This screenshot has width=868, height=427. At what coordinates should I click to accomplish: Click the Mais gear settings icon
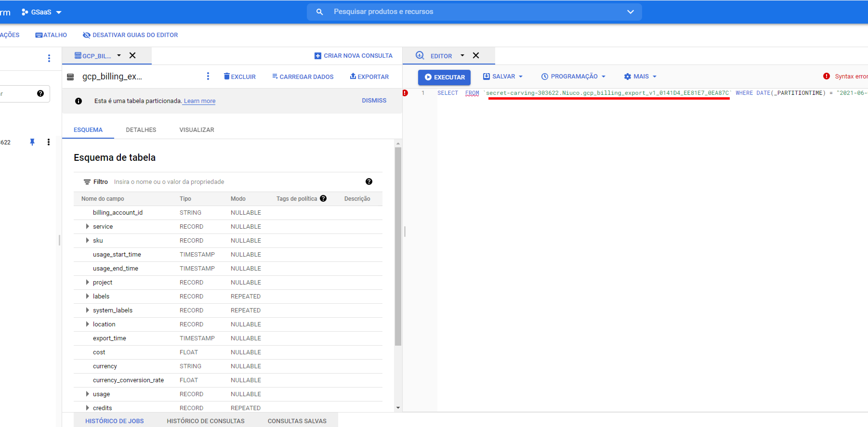tap(627, 77)
